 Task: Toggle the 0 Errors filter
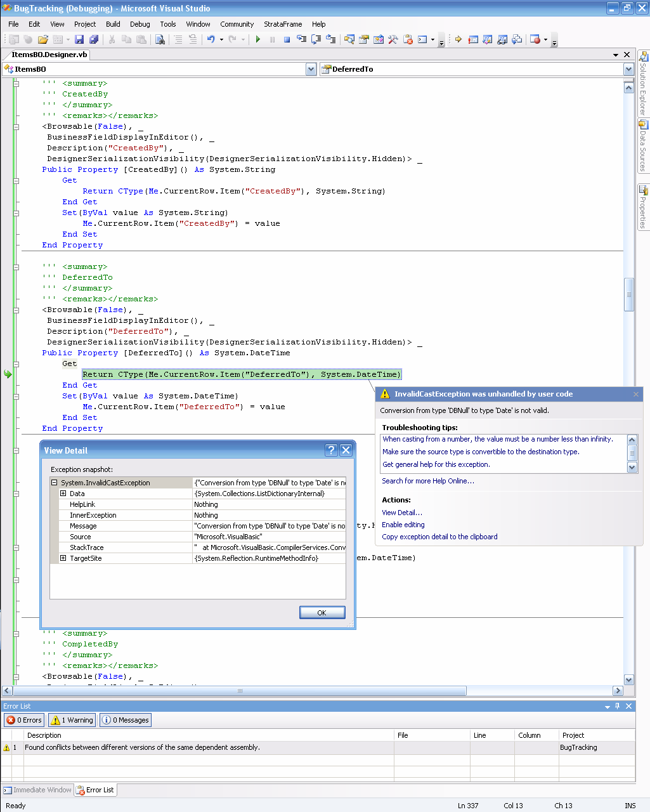click(x=24, y=720)
